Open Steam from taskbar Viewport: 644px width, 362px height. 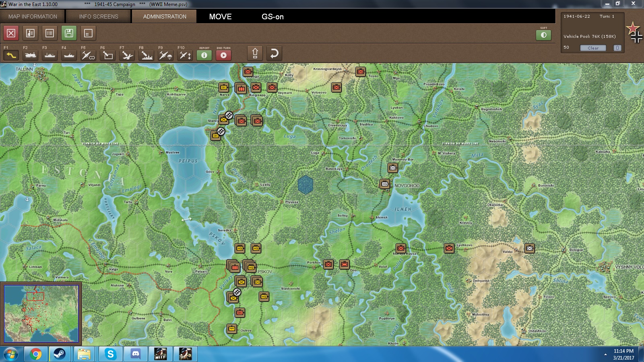coord(60,354)
